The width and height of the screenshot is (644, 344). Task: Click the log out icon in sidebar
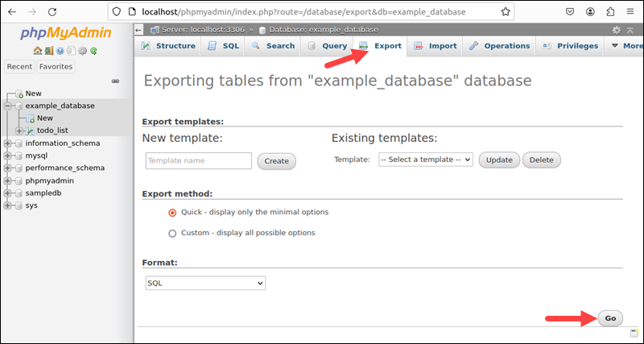[x=49, y=51]
